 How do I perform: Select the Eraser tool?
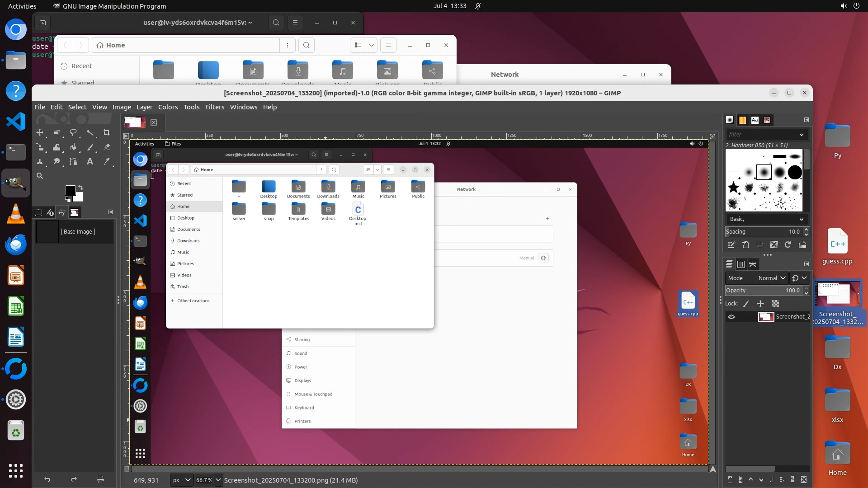(107, 147)
